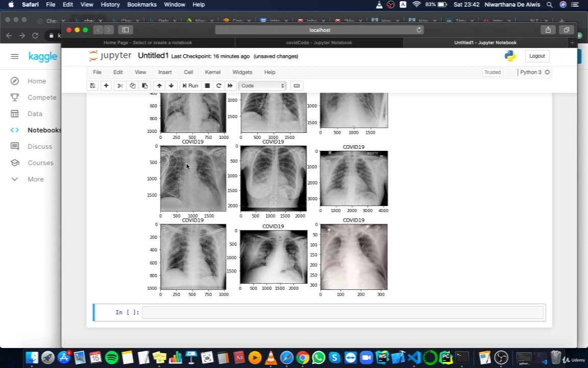Open the Cell menu
Viewport: 588px width, 368px height.
pyautogui.click(x=188, y=72)
